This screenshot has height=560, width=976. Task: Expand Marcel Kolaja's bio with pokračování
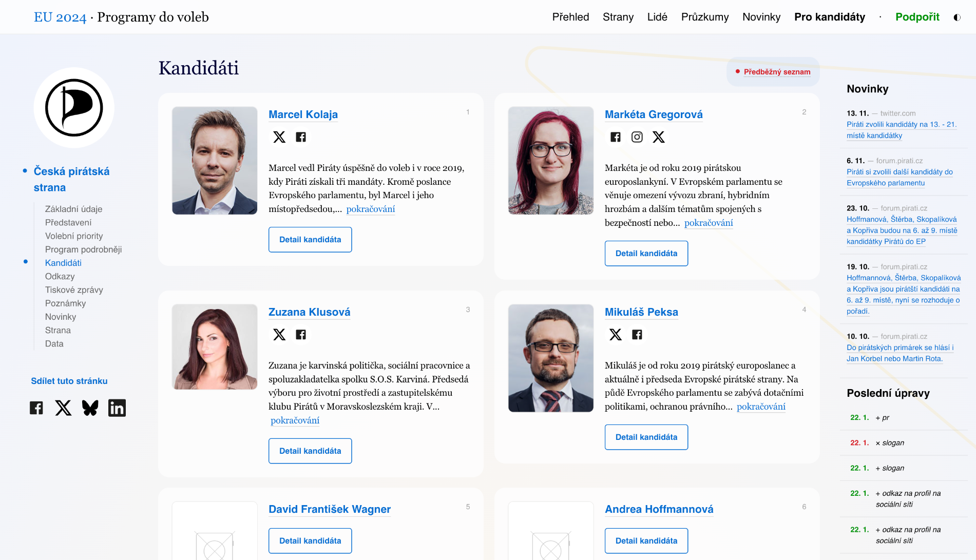pos(371,209)
